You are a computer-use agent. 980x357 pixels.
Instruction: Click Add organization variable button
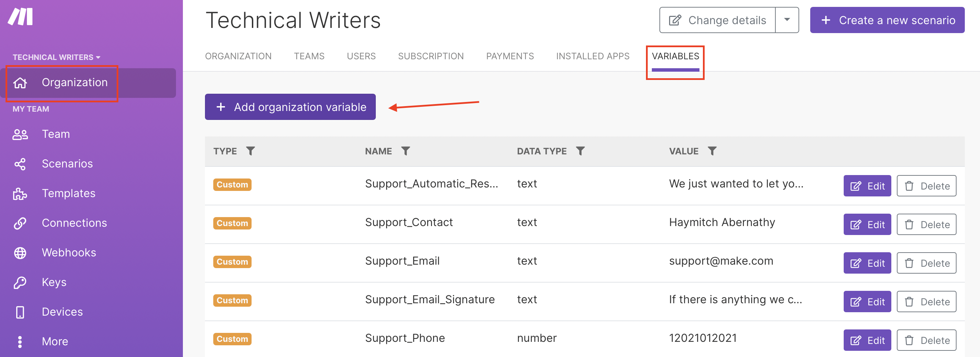(x=290, y=107)
